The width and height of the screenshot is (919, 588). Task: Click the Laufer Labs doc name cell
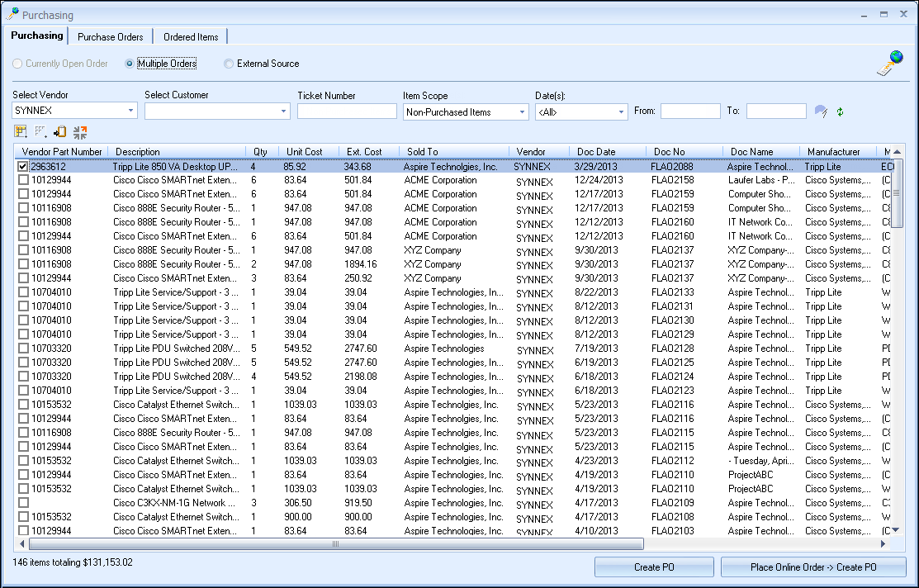coord(761,180)
